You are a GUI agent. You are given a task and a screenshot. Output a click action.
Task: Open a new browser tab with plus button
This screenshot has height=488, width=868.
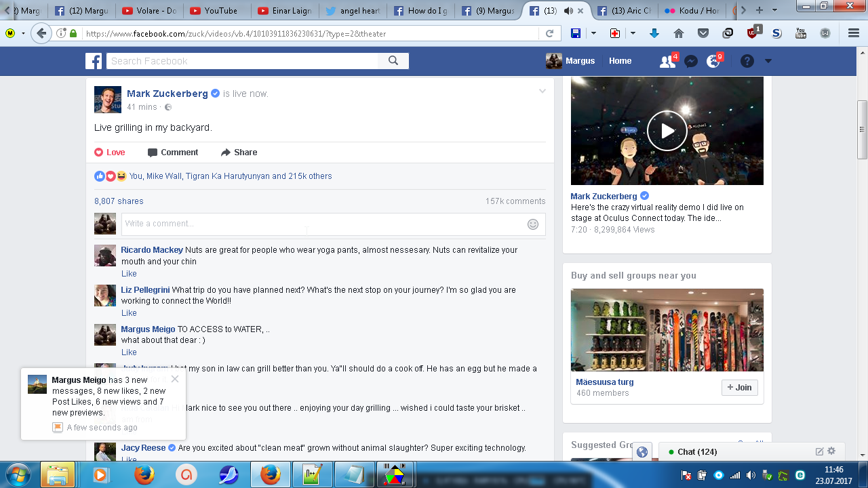coord(759,10)
